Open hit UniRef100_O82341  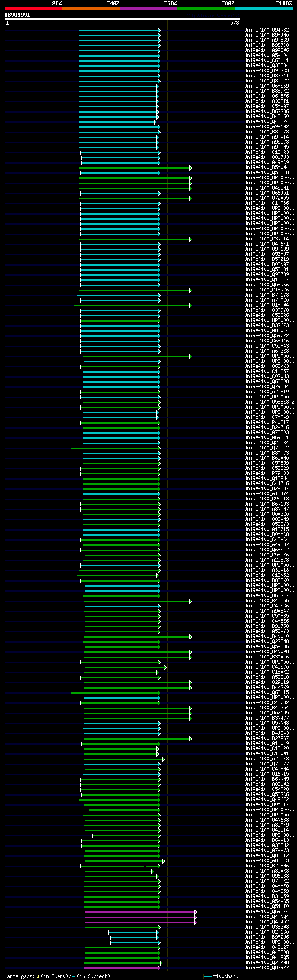(266, 76)
